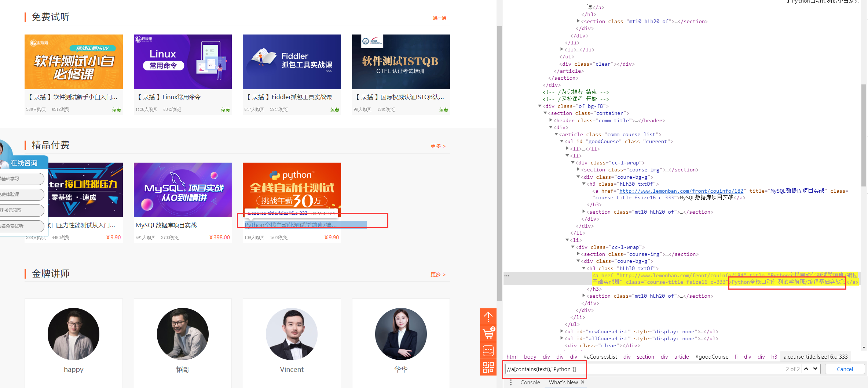This screenshot has height=388, width=868.
Task: Click the ellipsis beside highlighted DOM node
Action: click(507, 276)
